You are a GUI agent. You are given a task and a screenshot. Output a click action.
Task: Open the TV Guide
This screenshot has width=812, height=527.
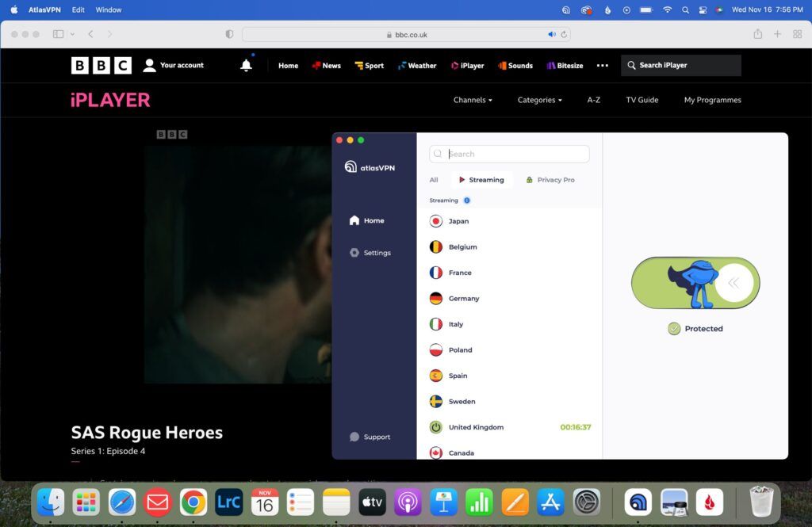pos(642,100)
